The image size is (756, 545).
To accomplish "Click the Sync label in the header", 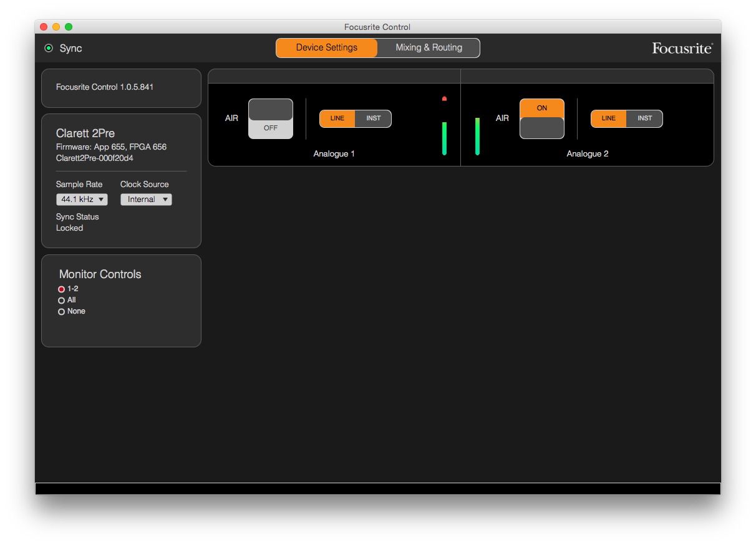I will pyautogui.click(x=70, y=49).
